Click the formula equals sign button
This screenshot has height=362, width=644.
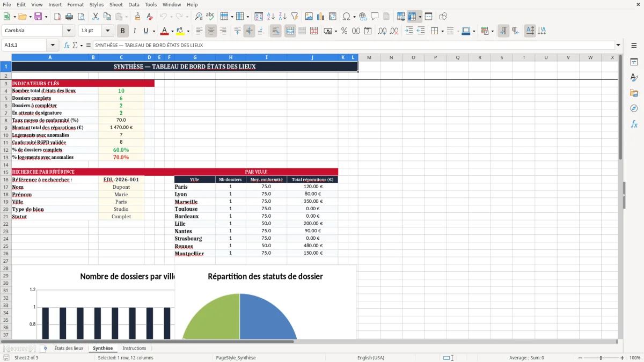[x=89, y=45]
